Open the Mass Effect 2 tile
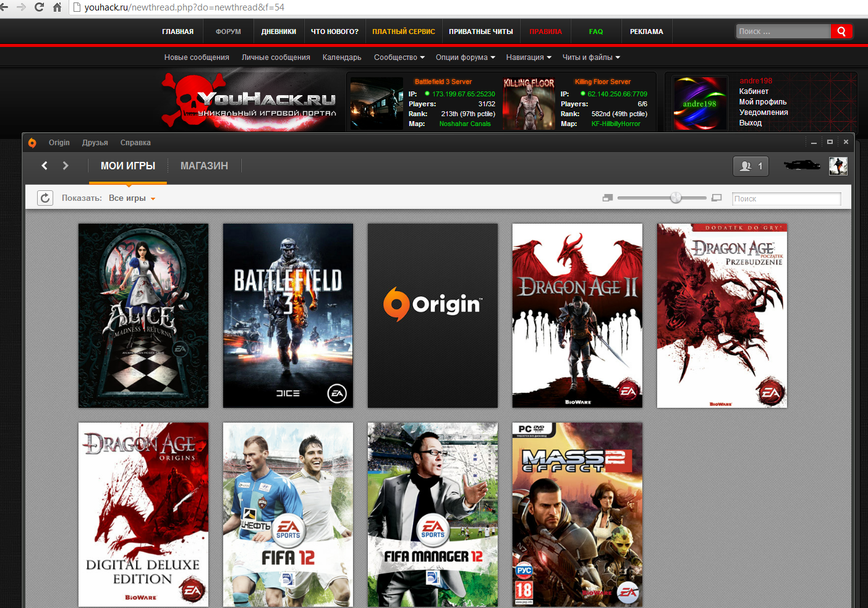Image resolution: width=868 pixels, height=608 pixels. click(577, 515)
